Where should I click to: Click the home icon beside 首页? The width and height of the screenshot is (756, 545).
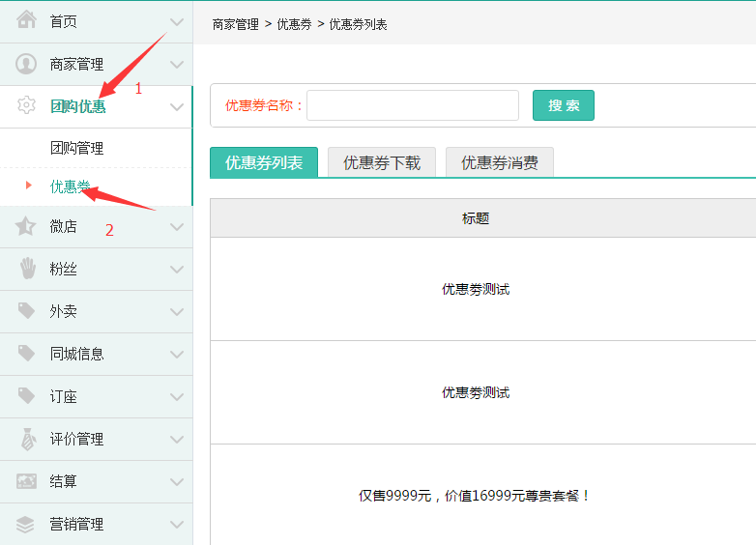point(26,19)
